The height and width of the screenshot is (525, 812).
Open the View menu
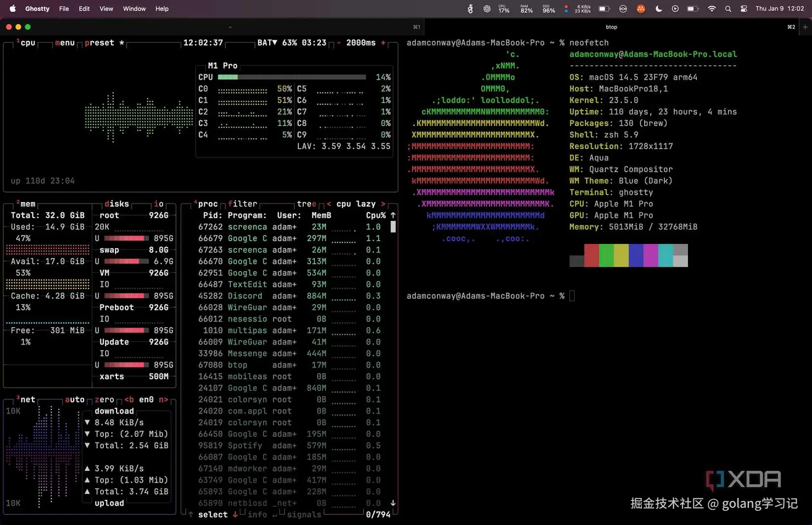(x=106, y=8)
